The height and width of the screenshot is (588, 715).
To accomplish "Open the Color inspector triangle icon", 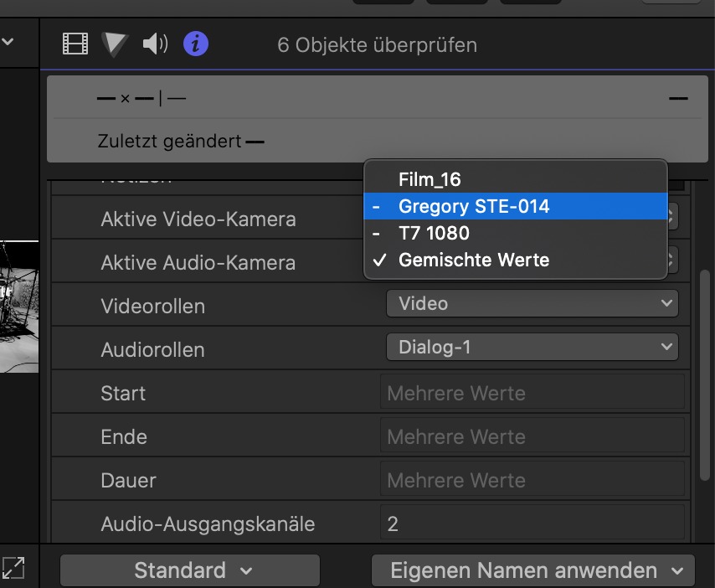I will 115,44.
